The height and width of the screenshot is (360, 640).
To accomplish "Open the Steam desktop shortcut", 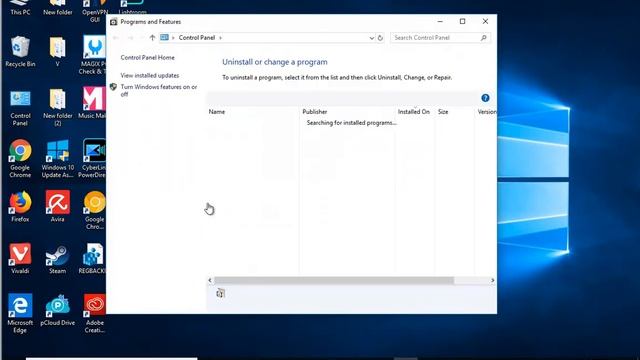I will click(58, 258).
